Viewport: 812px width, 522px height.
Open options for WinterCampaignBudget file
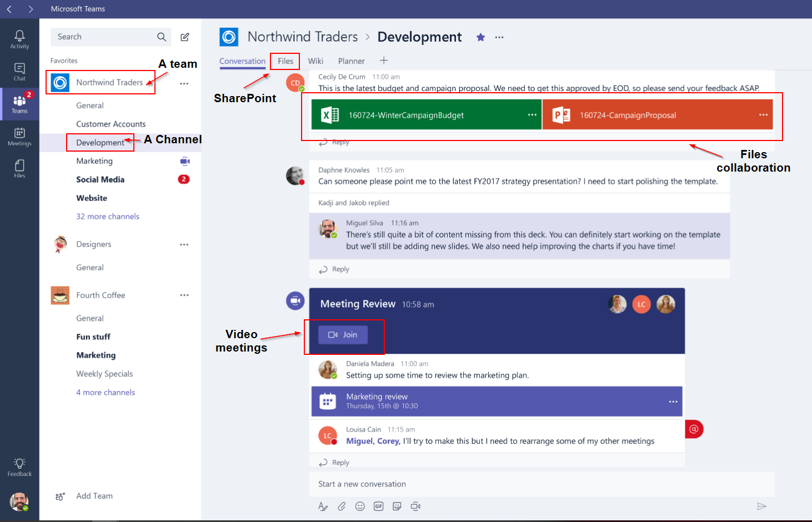532,115
